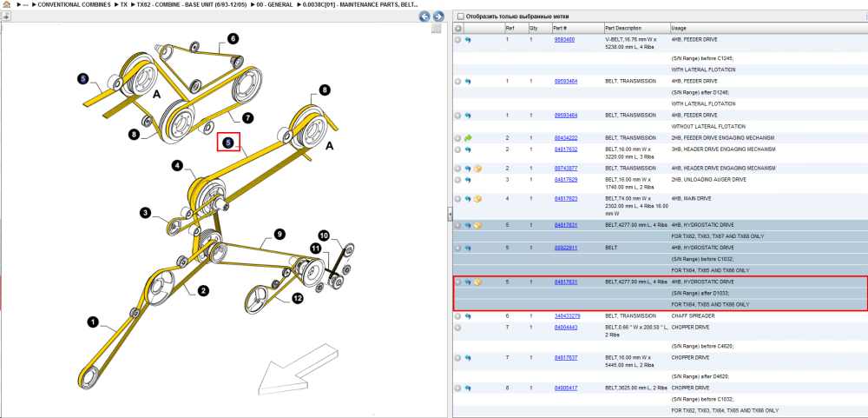Image resolution: width=868 pixels, height=418 pixels.
Task: Open part number link 84004443
Action: tap(566, 328)
